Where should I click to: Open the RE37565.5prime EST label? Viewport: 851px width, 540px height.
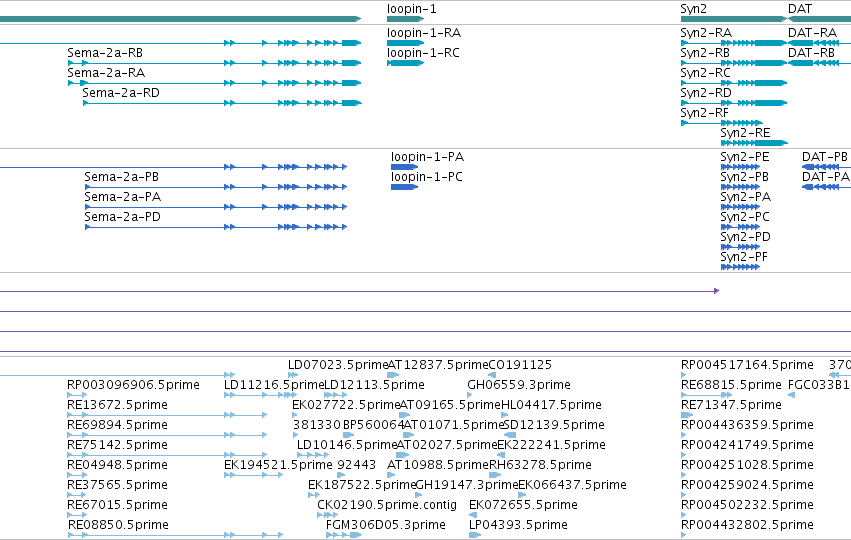(x=117, y=486)
